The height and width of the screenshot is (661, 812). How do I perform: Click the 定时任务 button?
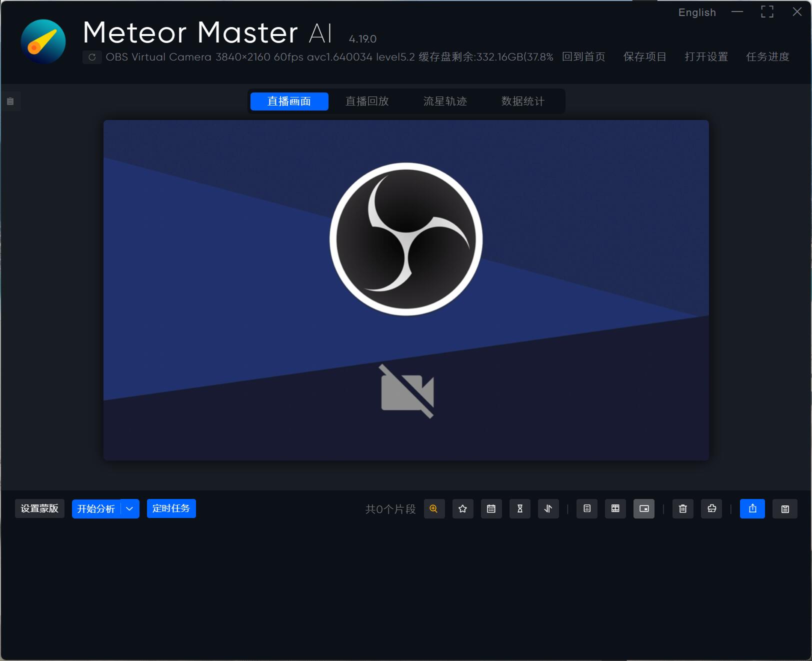(171, 508)
